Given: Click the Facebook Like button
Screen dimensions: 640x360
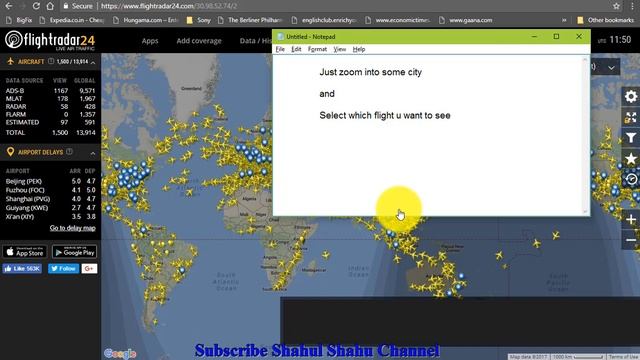Looking at the screenshot, I should click(22, 269).
